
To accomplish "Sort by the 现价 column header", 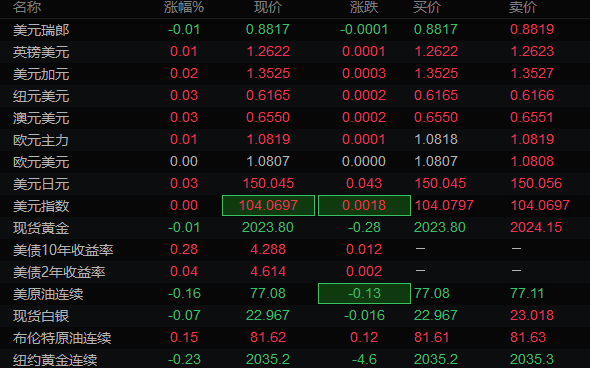I will pos(268,7).
